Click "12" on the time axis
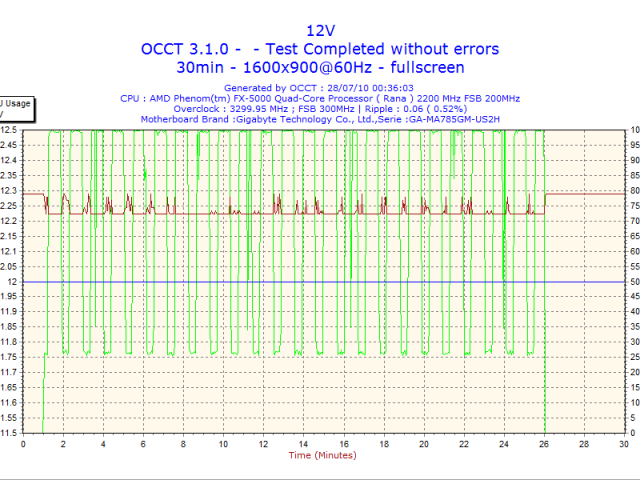Image resolution: width=640 pixels, height=480 pixels. tap(263, 444)
